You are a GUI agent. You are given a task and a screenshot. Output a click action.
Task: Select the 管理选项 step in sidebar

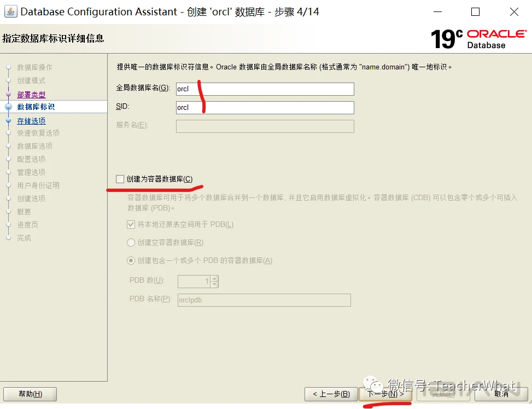(31, 172)
